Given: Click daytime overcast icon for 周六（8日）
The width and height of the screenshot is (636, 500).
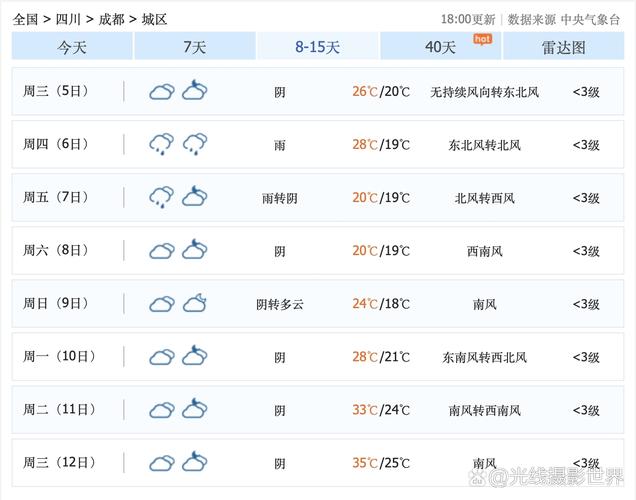Looking at the screenshot, I should tap(162, 251).
